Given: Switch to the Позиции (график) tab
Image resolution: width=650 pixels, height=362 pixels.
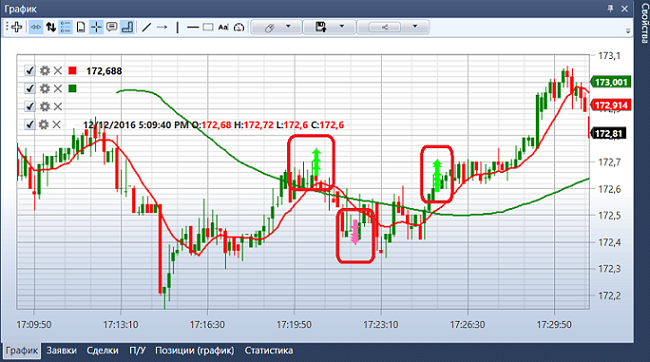Looking at the screenshot, I should [x=194, y=351].
